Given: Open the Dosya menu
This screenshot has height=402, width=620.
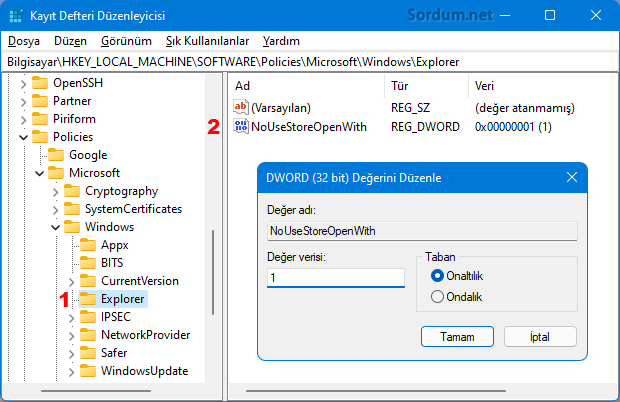Looking at the screenshot, I should click(24, 41).
